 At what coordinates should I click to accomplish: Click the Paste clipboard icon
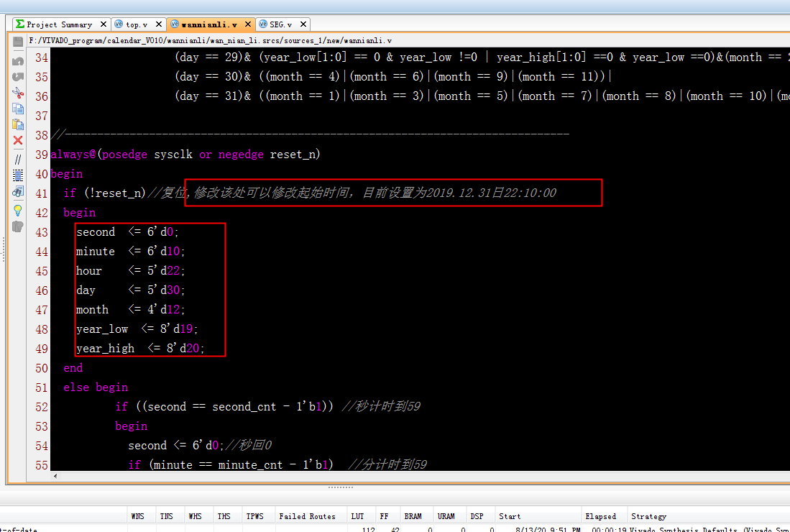click(x=18, y=124)
